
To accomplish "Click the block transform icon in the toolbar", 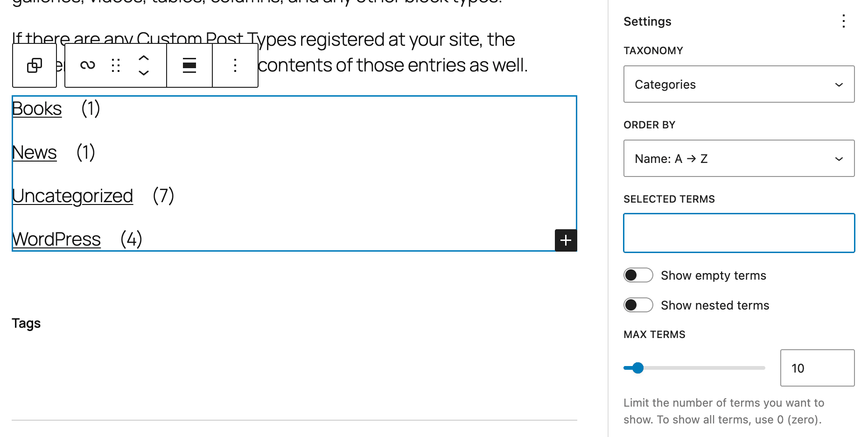I will pyautogui.click(x=34, y=65).
